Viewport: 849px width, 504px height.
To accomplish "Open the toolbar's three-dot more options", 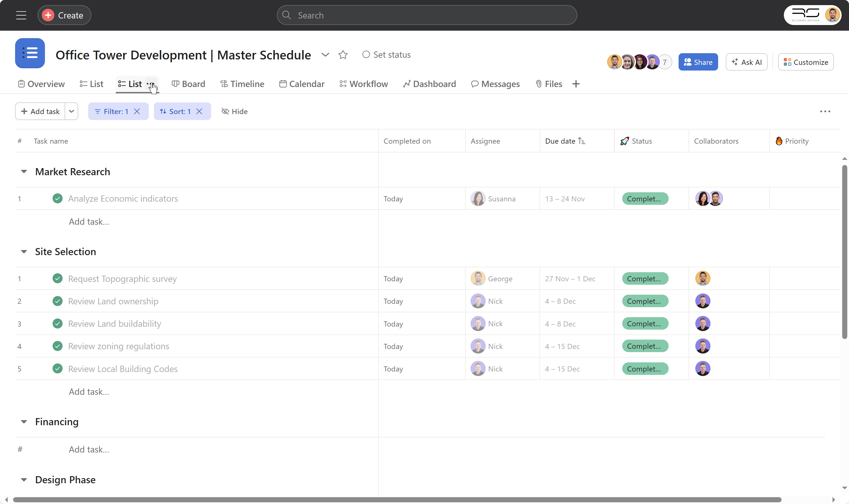I will pyautogui.click(x=825, y=111).
